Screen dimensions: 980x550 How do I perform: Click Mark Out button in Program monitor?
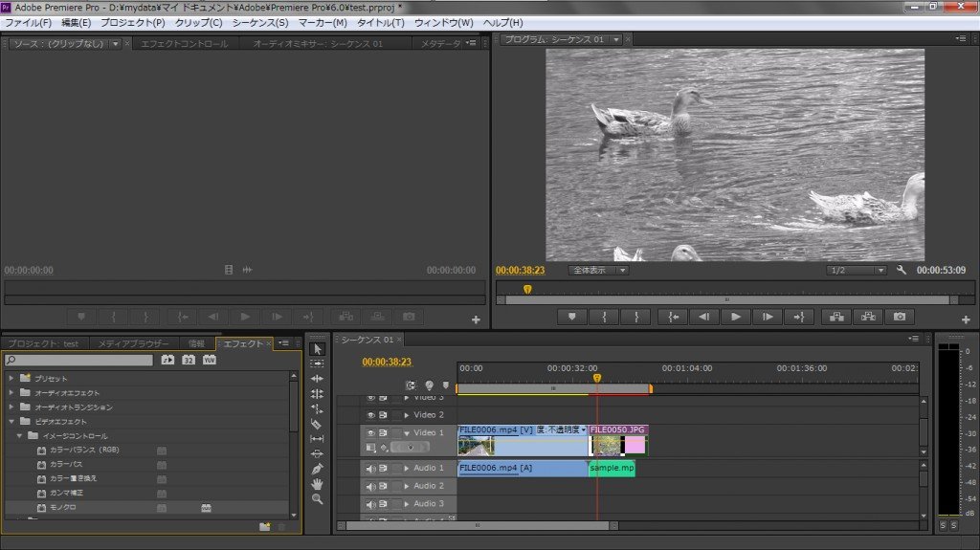(636, 317)
